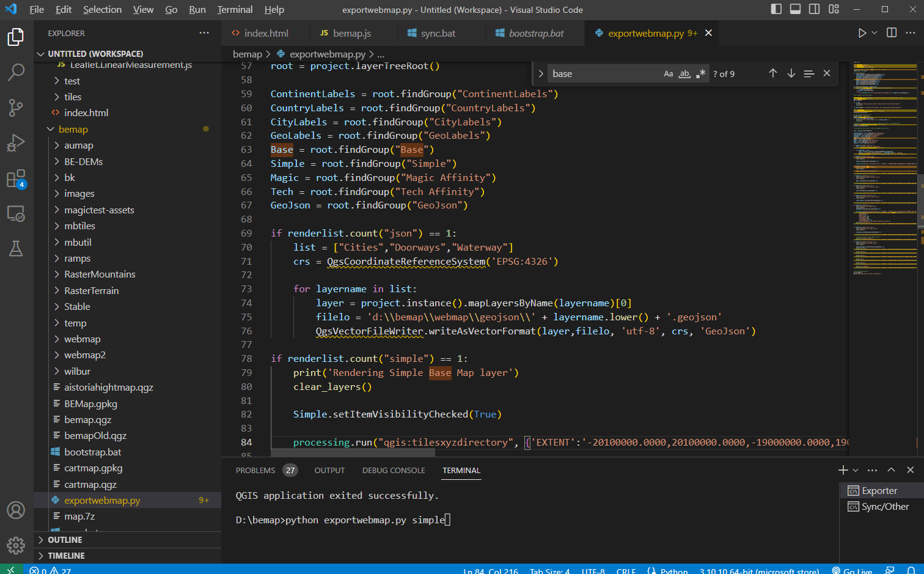The height and width of the screenshot is (574, 924).
Task: Close the exportwebmap.py tab
Action: [x=708, y=33]
